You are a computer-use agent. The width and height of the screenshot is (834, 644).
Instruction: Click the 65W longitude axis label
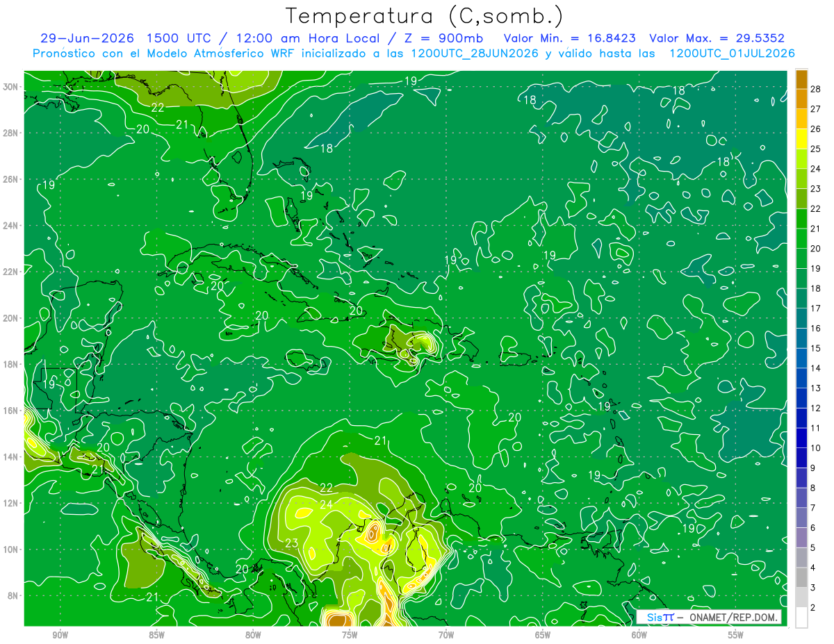click(543, 635)
